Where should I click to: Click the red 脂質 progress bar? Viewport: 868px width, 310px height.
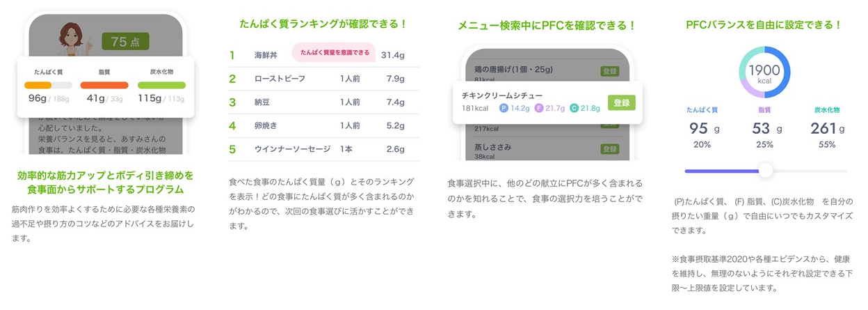pos(104,85)
